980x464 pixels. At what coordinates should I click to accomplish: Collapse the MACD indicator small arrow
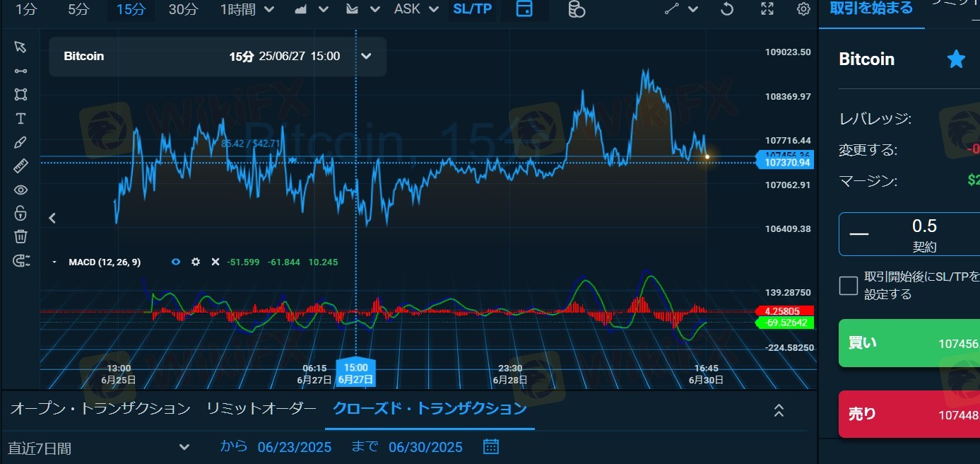pos(54,262)
